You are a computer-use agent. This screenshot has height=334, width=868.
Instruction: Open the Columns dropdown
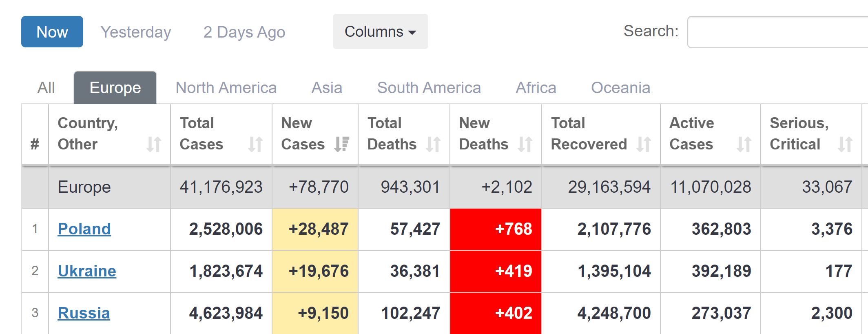[x=380, y=32]
